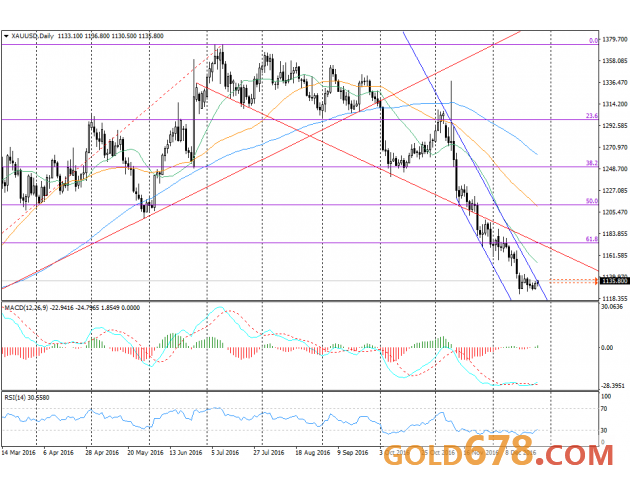Viewport: 630px width, 490px height.
Task: Select the 61.8 Fibonacci level label
Action: [591, 239]
